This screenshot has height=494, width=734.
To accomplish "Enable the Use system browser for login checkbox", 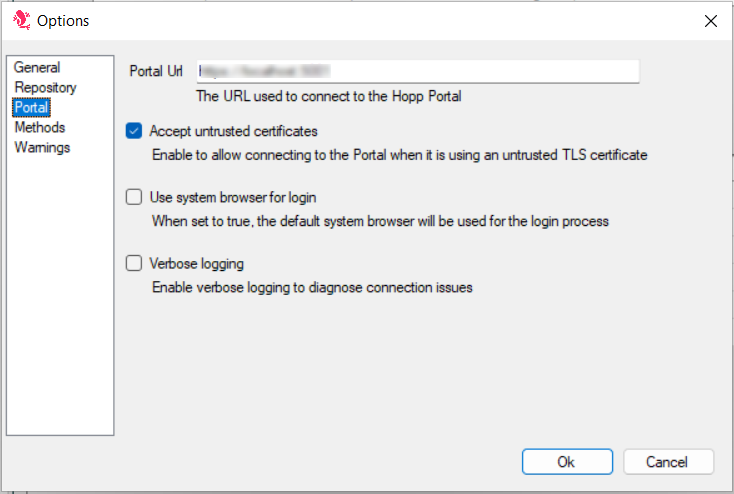I will pos(134,197).
